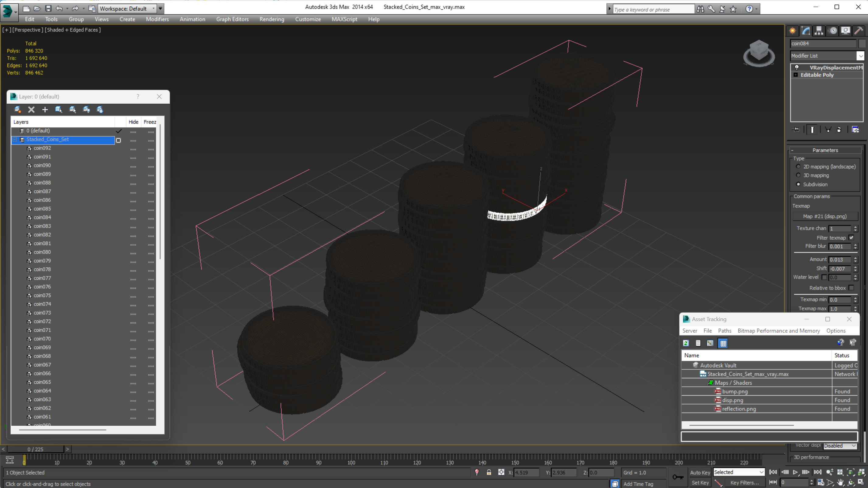
Task: Click Add Time Tag
Action: [638, 484]
